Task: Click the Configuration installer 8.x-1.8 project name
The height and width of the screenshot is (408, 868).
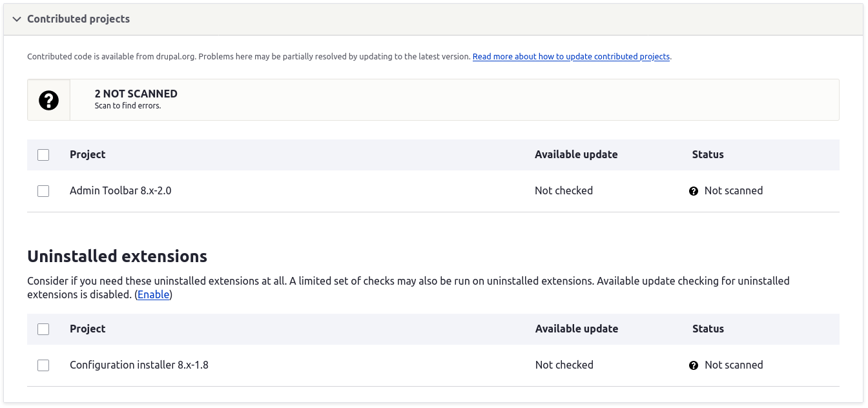Action: point(139,365)
